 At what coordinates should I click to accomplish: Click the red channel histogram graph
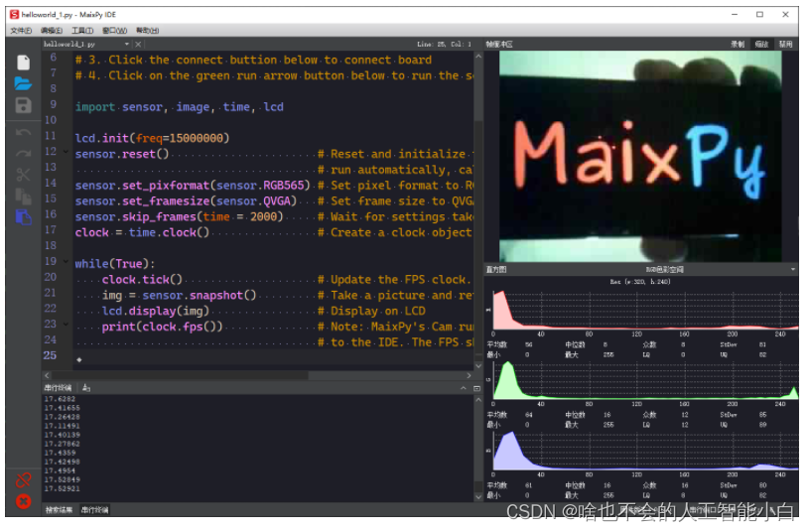[645, 309]
